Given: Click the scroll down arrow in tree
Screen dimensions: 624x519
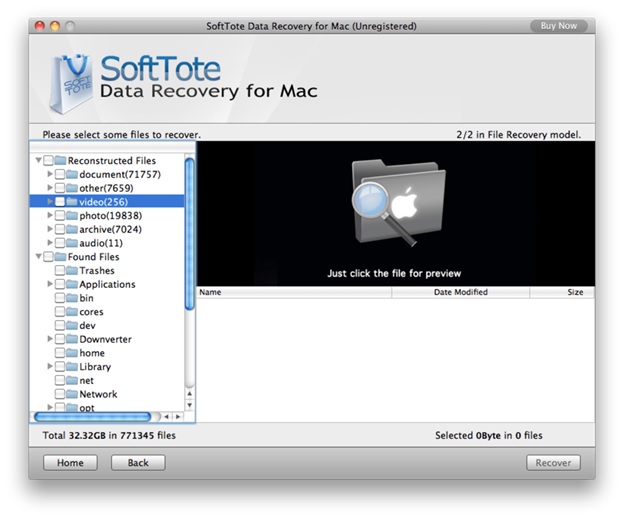Looking at the screenshot, I should [x=190, y=405].
